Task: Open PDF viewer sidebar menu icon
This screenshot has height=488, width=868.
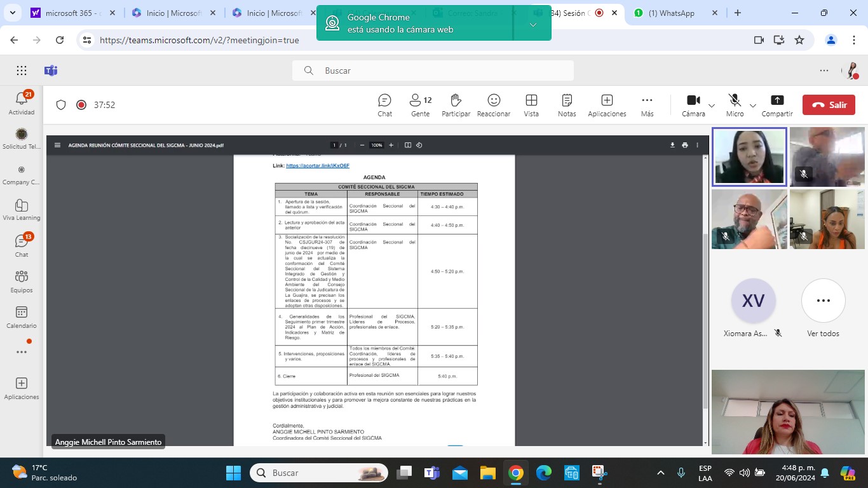Action: point(57,145)
